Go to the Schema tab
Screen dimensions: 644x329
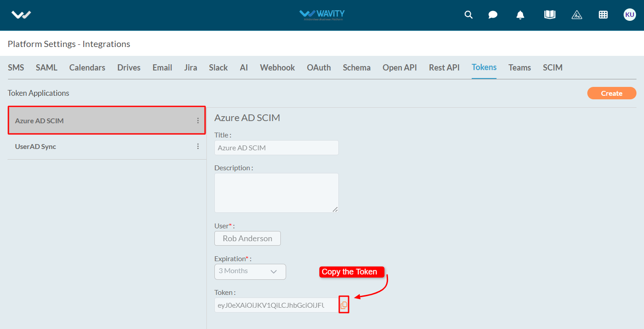(x=357, y=67)
